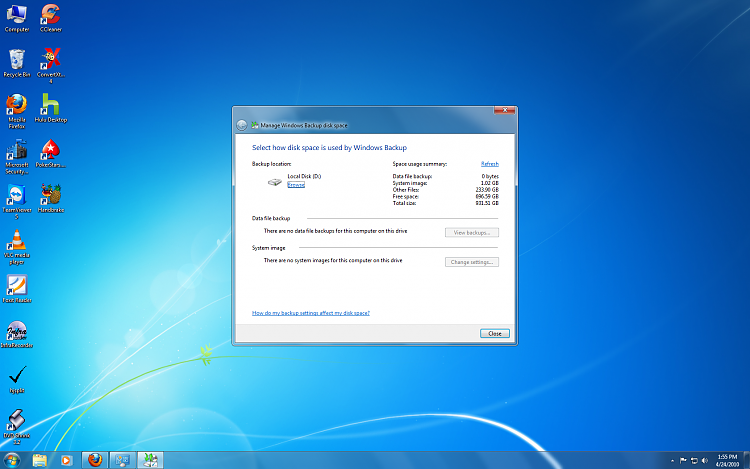Click the Browse link under Local Disk
Viewport: 750px width, 469px height.
[296, 185]
